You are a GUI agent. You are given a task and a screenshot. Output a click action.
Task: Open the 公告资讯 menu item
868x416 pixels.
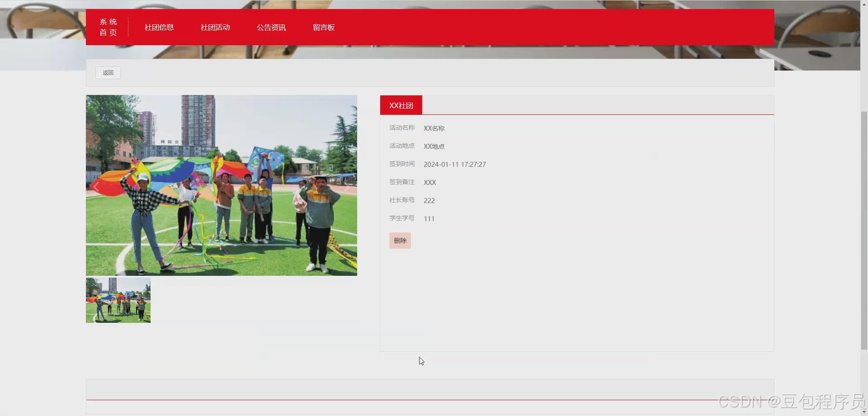(x=271, y=27)
